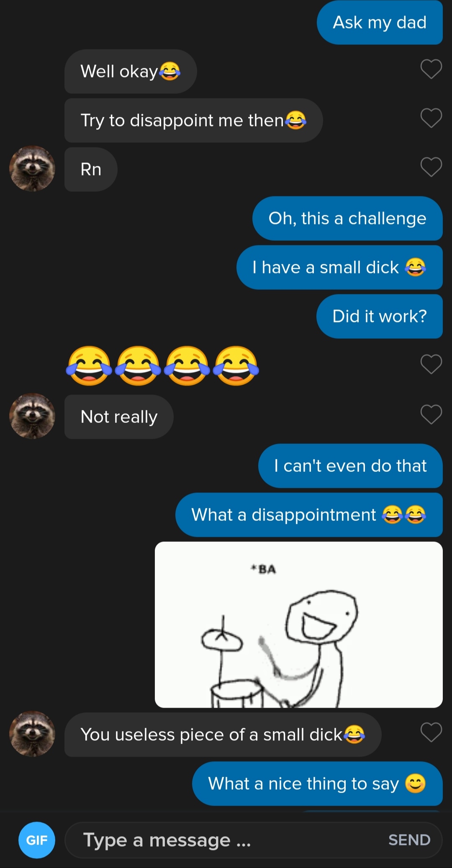The height and width of the screenshot is (868, 452).
Task: Tap the "Not really" received bubble
Action: (119, 417)
